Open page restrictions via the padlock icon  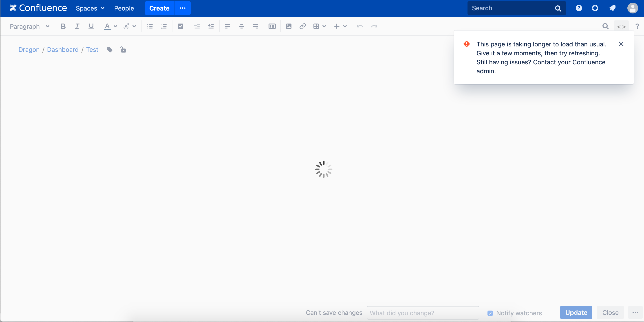123,50
